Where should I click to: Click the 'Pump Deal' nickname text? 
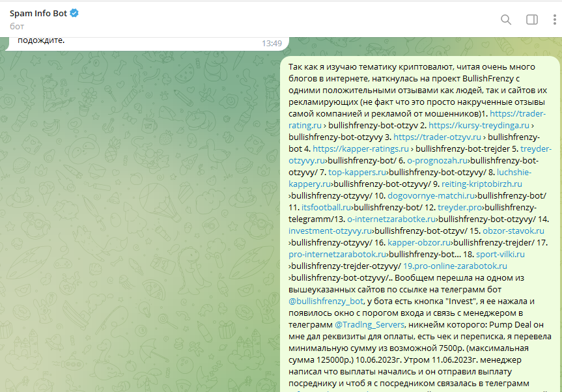(511, 325)
